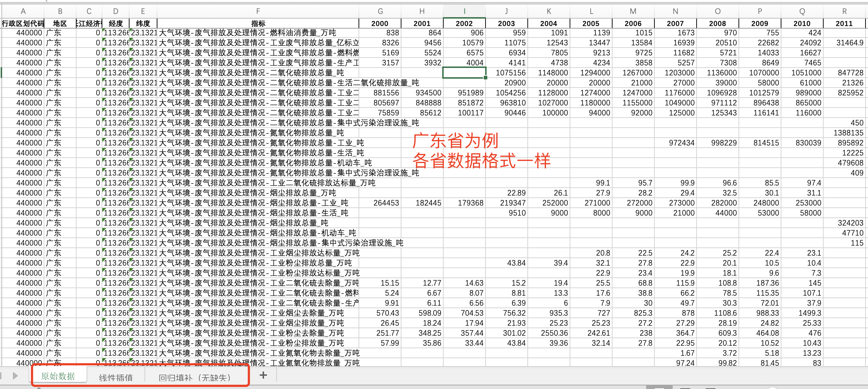
Task: Select the 原始数据 sheet tab
Action: (58, 376)
